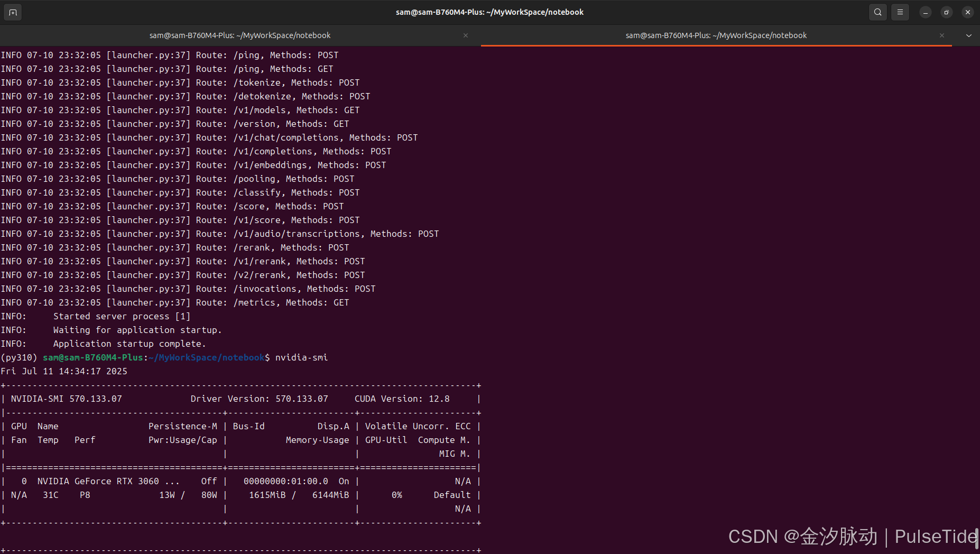This screenshot has width=980, height=554.
Task: Click the /v2/rerank route line
Action: [183, 275]
